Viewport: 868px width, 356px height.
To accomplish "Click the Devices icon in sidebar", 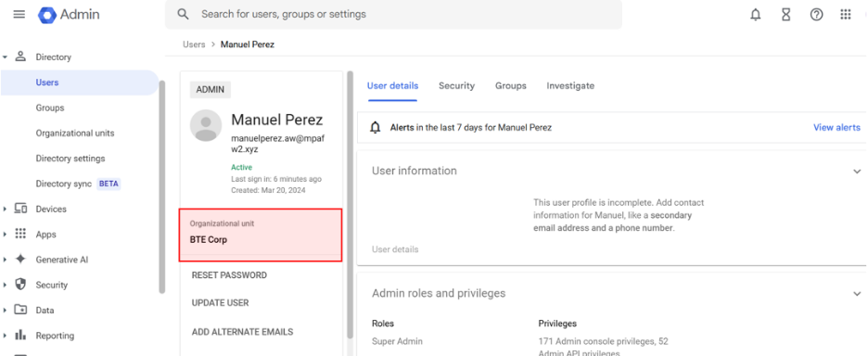I will tap(20, 209).
